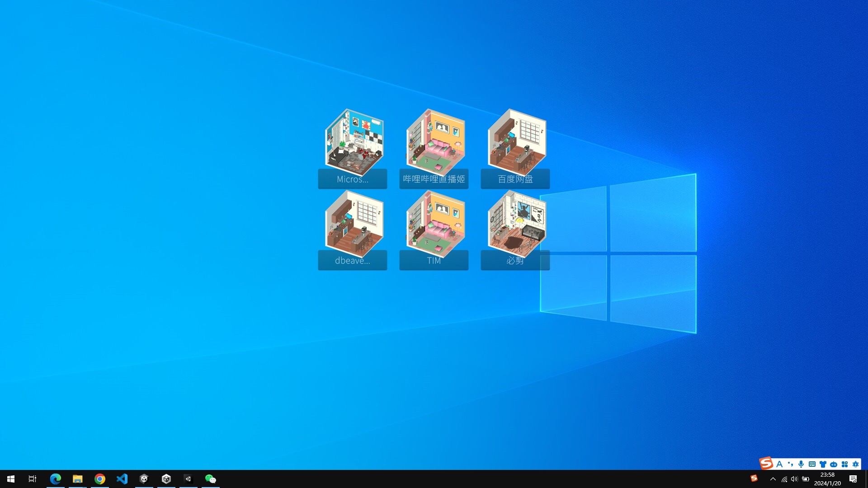Launch Google Chrome from the taskbar

99,479
